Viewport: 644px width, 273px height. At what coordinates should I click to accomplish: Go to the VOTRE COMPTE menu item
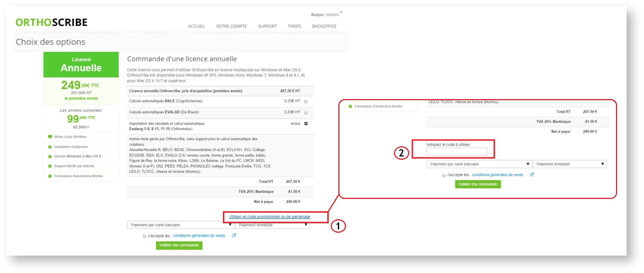click(x=231, y=26)
